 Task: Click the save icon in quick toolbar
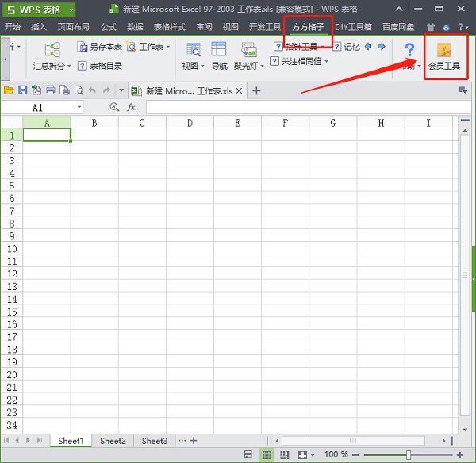22,90
